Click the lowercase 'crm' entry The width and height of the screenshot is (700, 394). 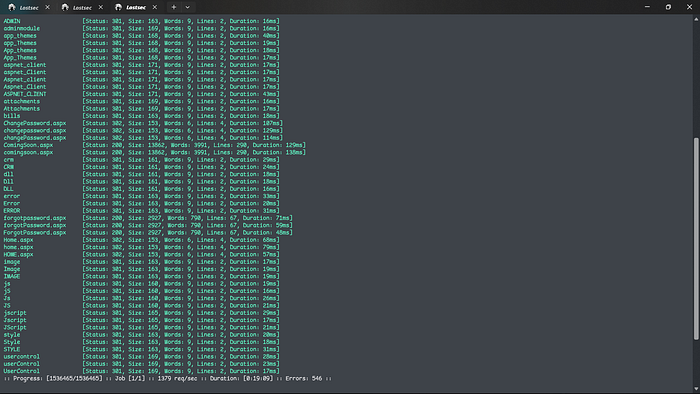pyautogui.click(x=8, y=160)
